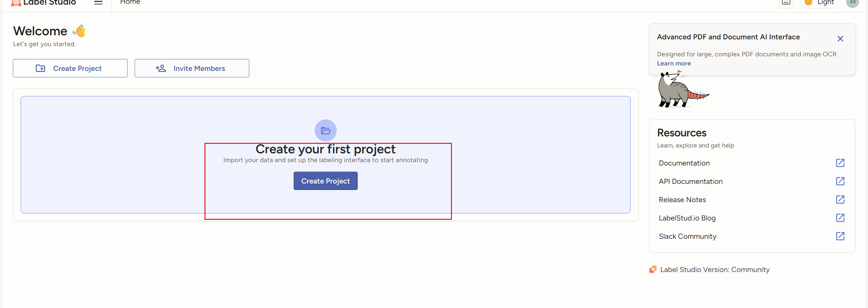Follow the Learn more link
Image resolution: width=868 pixels, height=308 pixels.
(674, 63)
